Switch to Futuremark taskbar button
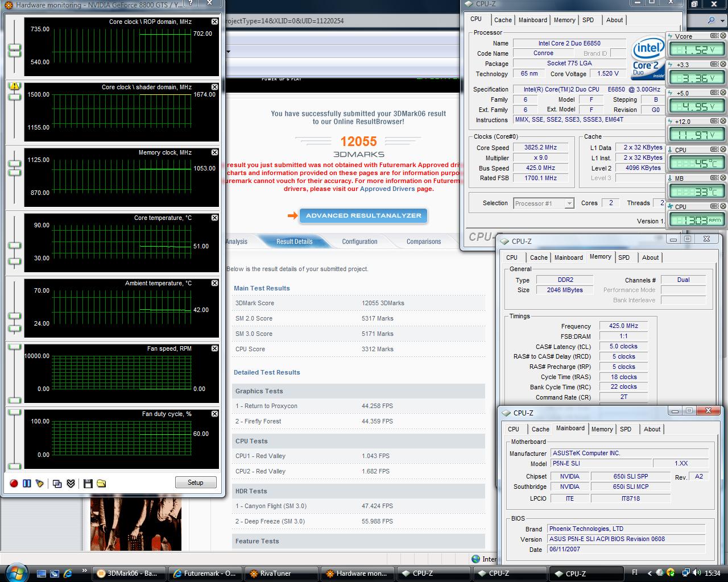The width and height of the screenshot is (728, 582). [x=206, y=573]
